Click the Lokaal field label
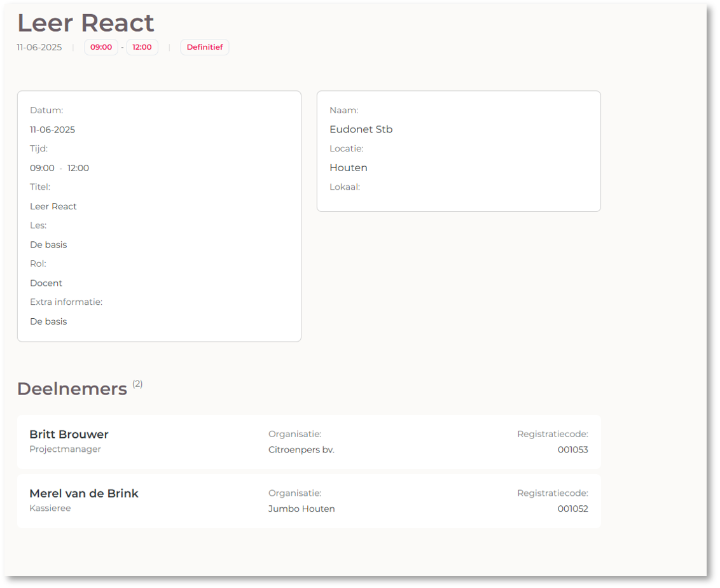The height and width of the screenshot is (588, 720). point(345,187)
